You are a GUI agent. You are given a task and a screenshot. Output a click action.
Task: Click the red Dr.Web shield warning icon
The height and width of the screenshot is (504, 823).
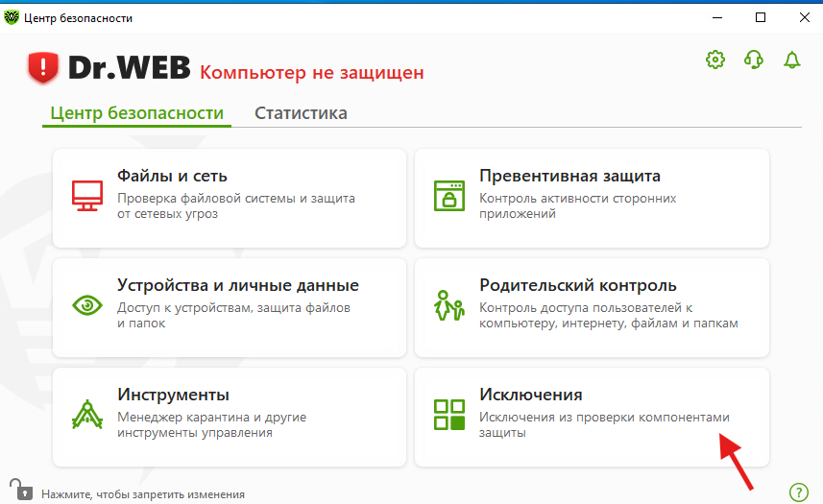point(43,67)
